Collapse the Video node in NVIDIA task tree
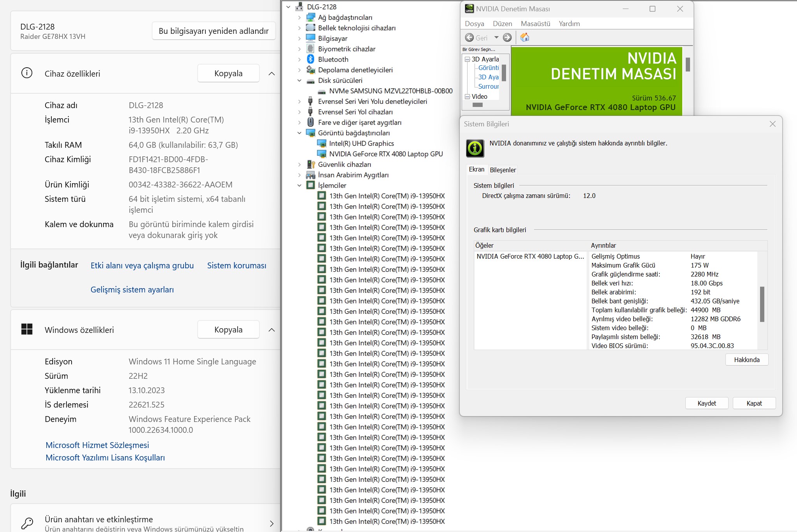Image resolution: width=797 pixels, height=532 pixels. point(468,96)
